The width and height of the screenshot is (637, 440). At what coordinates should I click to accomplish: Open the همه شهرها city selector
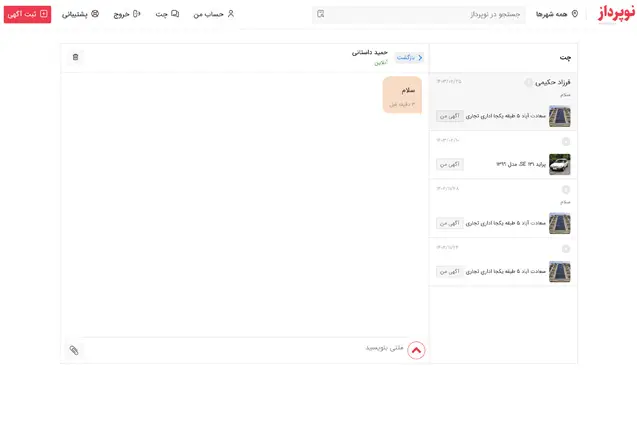(x=557, y=14)
